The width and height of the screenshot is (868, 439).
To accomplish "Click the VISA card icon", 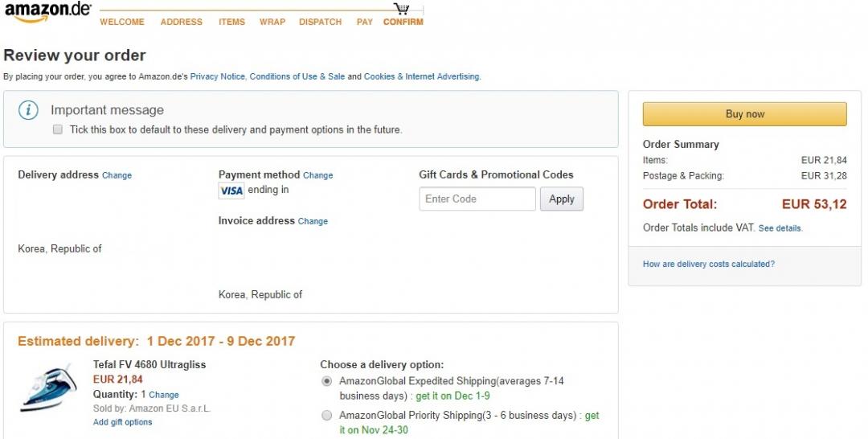I will [231, 191].
